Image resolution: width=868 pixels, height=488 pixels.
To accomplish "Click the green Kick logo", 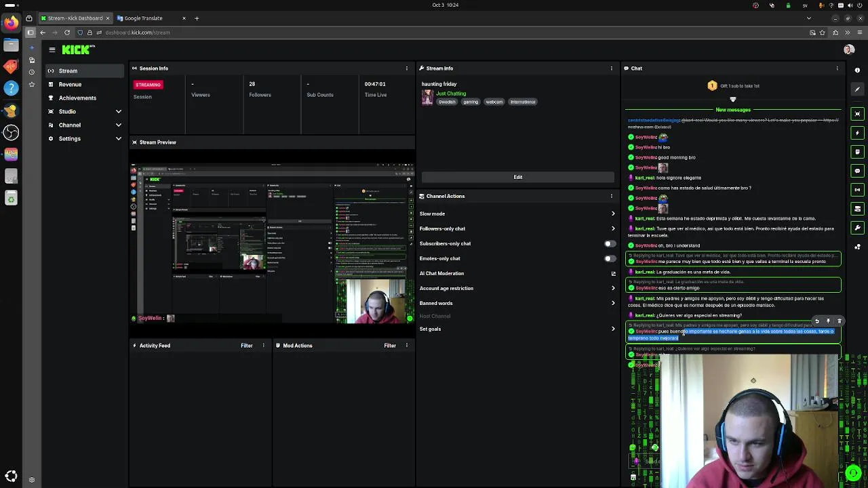I will pyautogui.click(x=78, y=49).
